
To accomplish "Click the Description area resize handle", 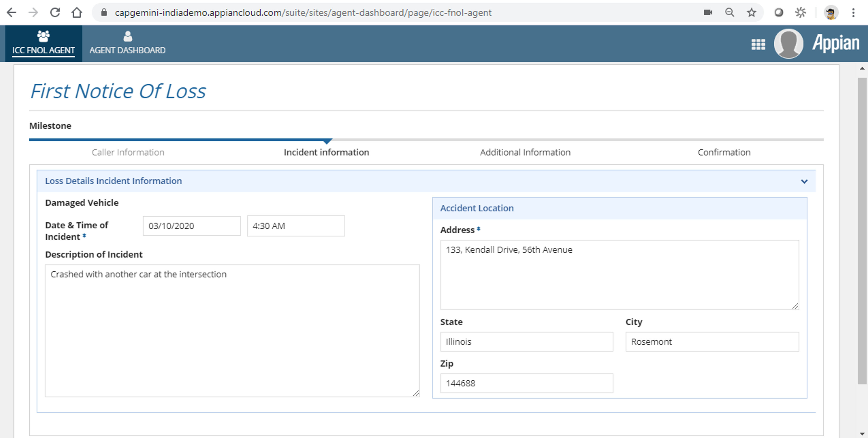I will click(416, 393).
